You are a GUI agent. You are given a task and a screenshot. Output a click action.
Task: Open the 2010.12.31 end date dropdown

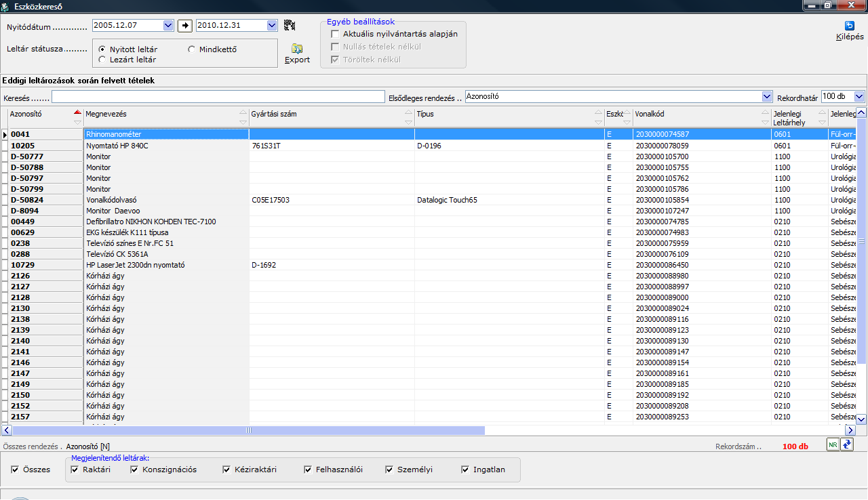pos(272,26)
